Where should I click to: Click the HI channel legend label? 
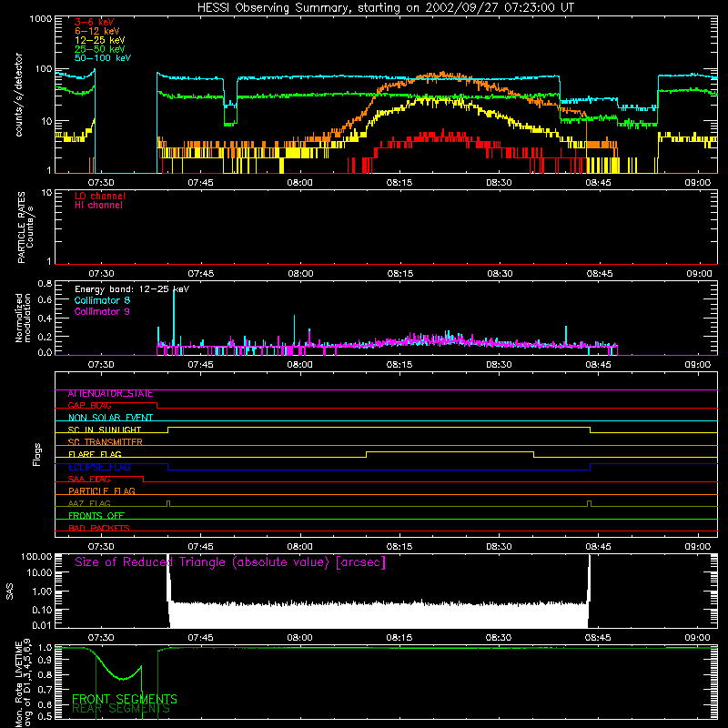coord(98,206)
